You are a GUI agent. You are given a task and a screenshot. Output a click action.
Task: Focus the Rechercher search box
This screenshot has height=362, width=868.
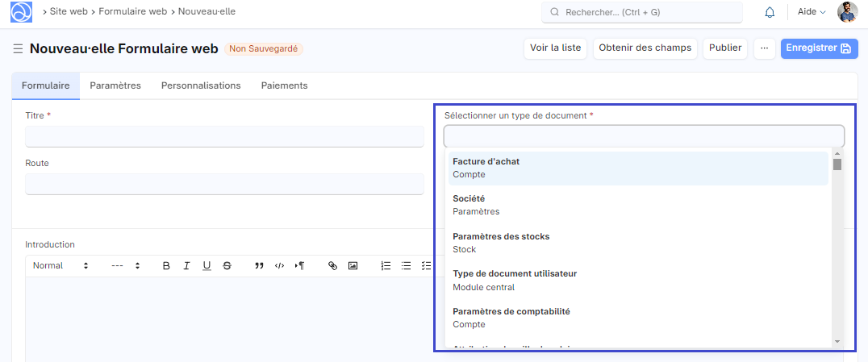coord(642,12)
